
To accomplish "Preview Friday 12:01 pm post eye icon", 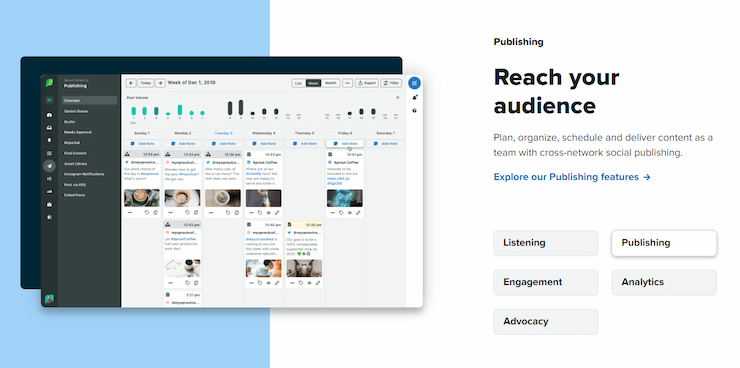I will click(x=350, y=213).
